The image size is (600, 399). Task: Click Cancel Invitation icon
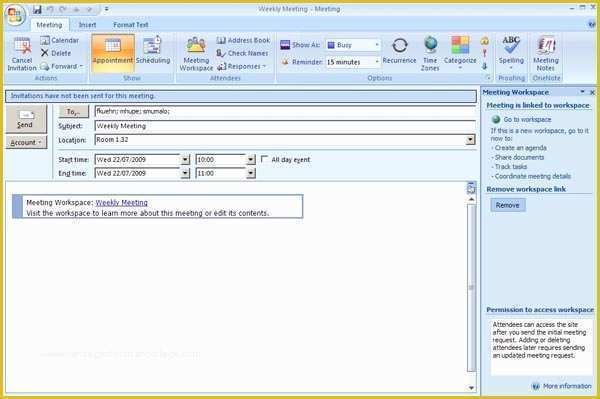pos(22,54)
